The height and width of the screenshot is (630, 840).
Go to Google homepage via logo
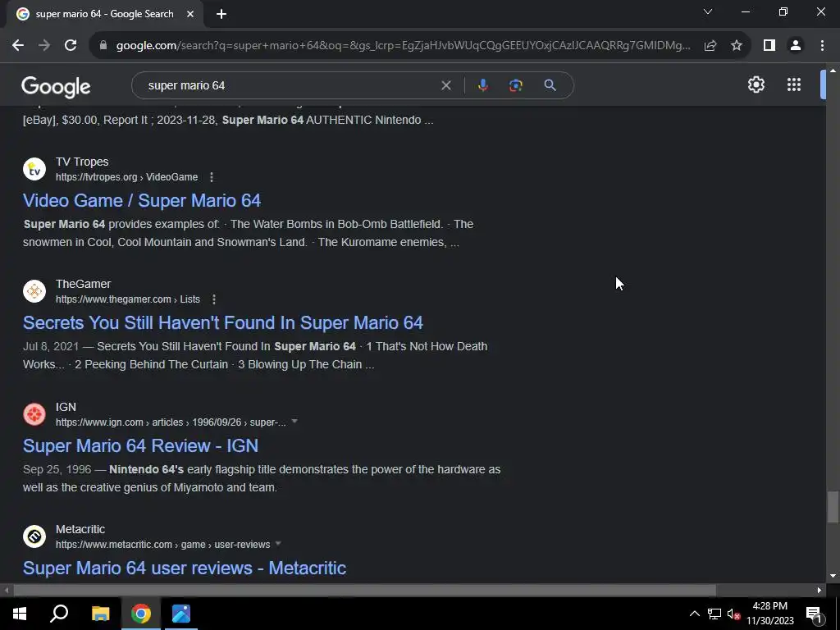coord(56,87)
